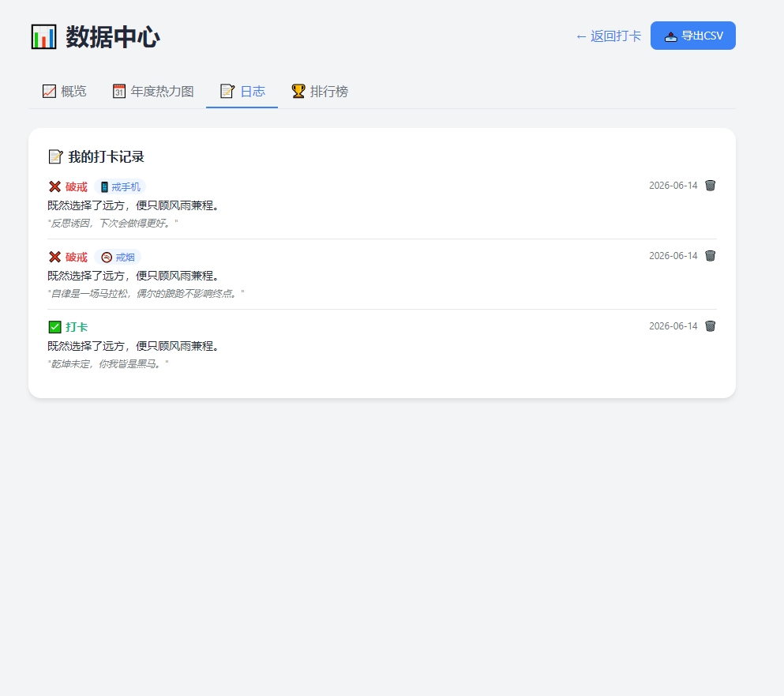784x696 pixels.
Task: Switch to the 概览 tab
Action: pos(64,92)
